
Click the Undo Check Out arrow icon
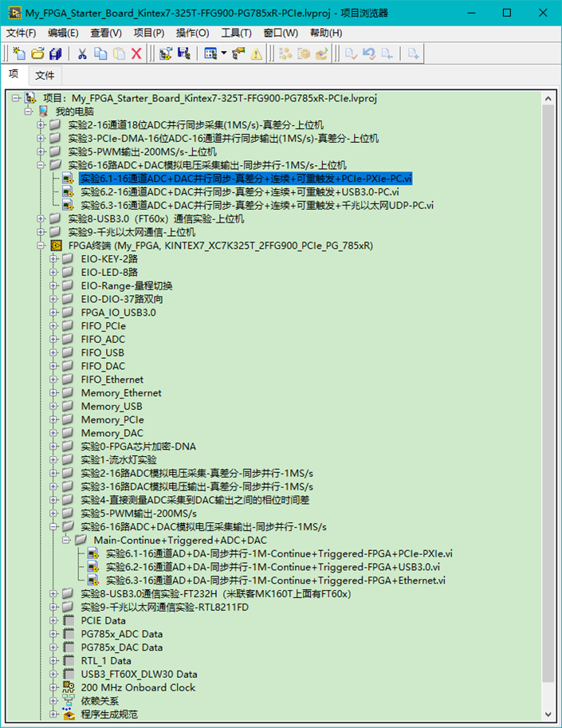point(369,53)
